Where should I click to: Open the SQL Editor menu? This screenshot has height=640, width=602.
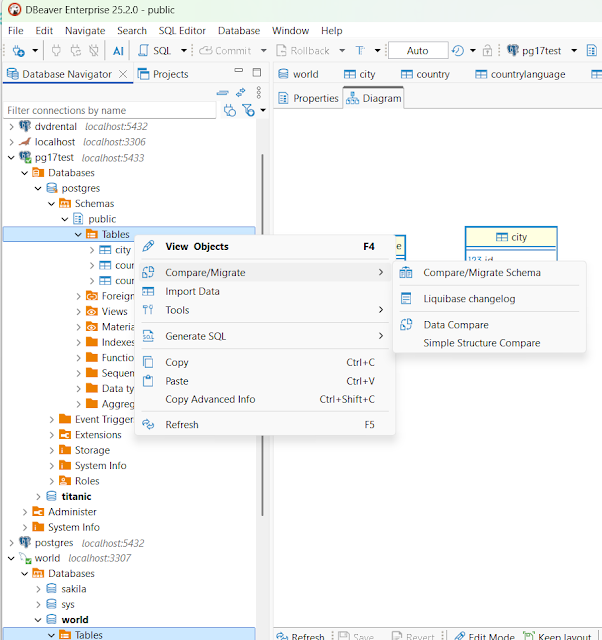click(x=182, y=31)
